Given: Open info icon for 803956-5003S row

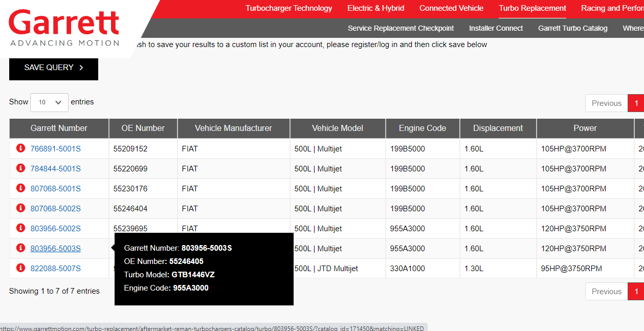Looking at the screenshot, I should point(20,248).
